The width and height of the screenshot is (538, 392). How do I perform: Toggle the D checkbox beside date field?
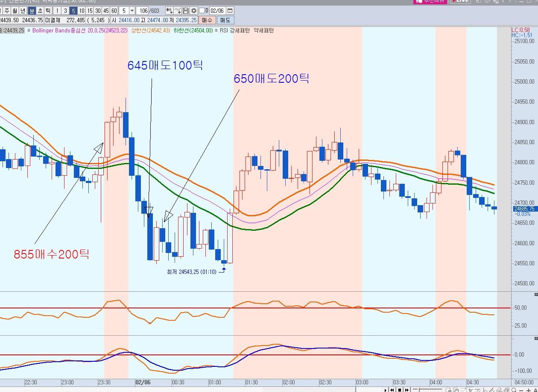pyautogui.click(x=202, y=11)
